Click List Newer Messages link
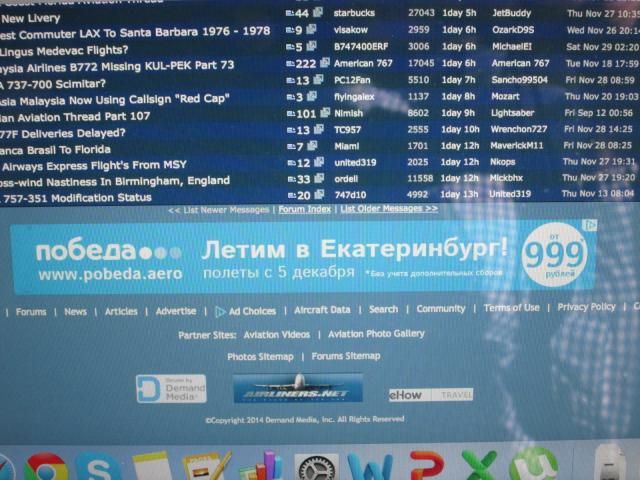The height and width of the screenshot is (480, 640). coord(219,210)
